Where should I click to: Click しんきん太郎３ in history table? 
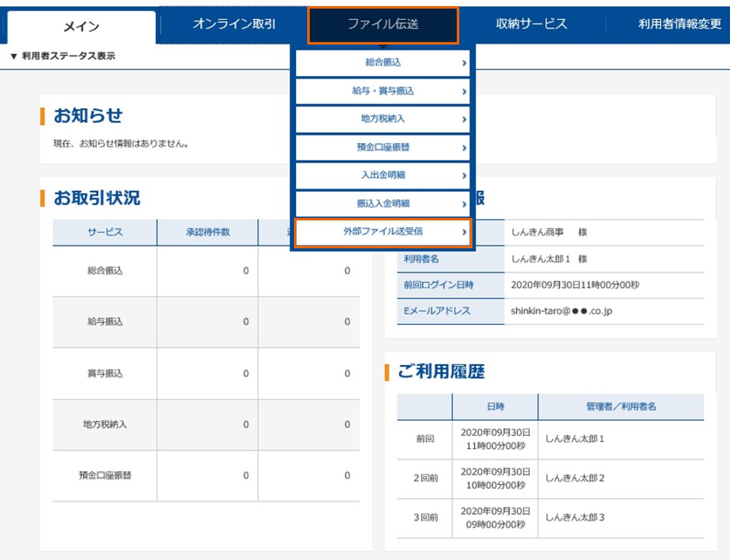pyautogui.click(x=575, y=517)
